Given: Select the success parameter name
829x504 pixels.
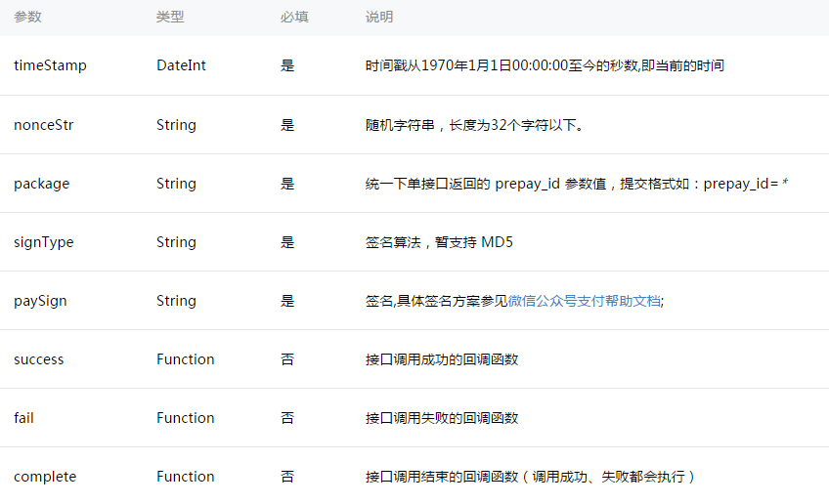Looking at the screenshot, I should tap(39, 359).
